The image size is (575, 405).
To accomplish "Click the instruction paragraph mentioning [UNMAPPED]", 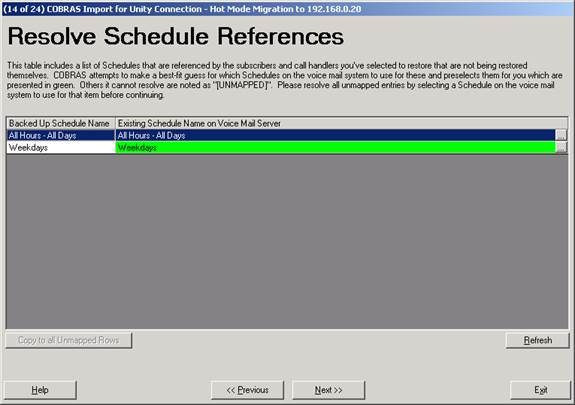I will coord(285,80).
